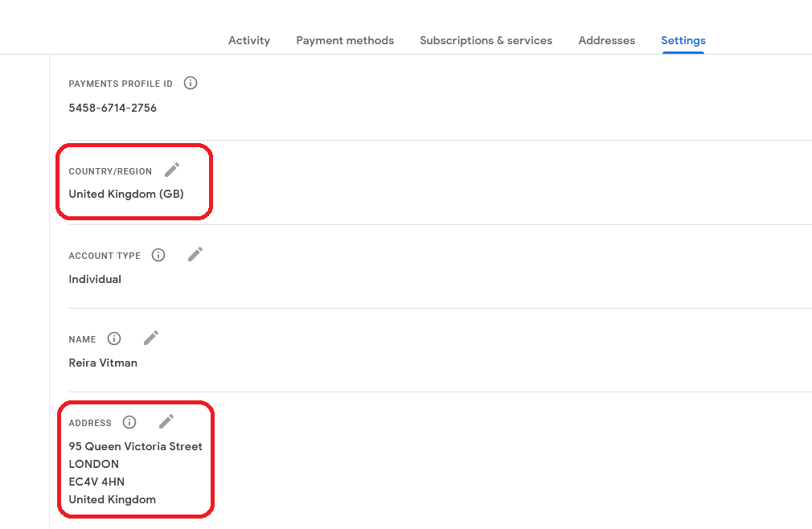
Task: Click the postcode EC4V 4HN
Action: tap(96, 482)
